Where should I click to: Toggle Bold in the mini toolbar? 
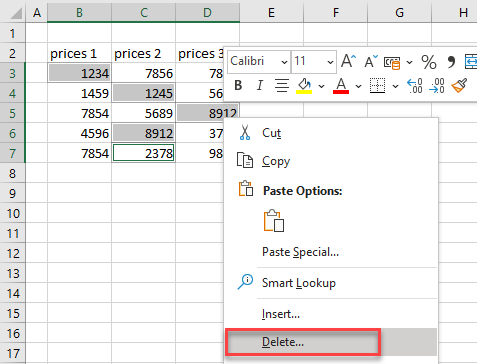[238, 86]
